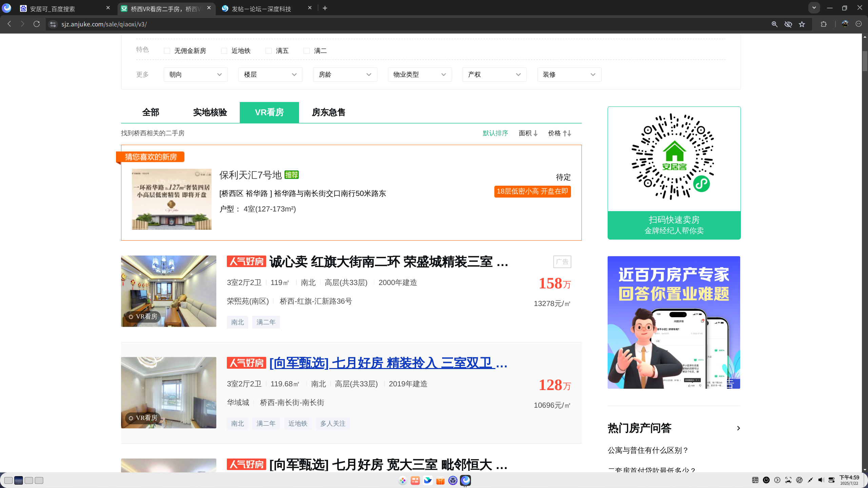Click the volume speaker icon in system tray

click(x=821, y=480)
